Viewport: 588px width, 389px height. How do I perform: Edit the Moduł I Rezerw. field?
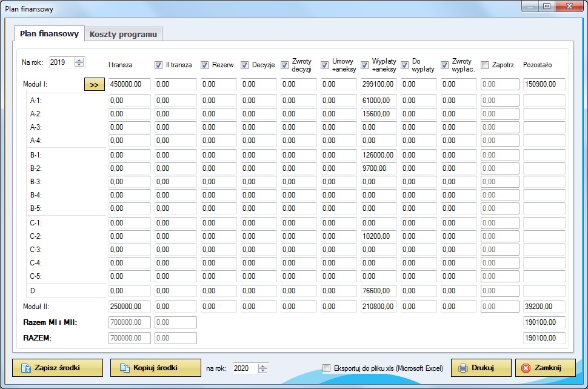(219, 84)
